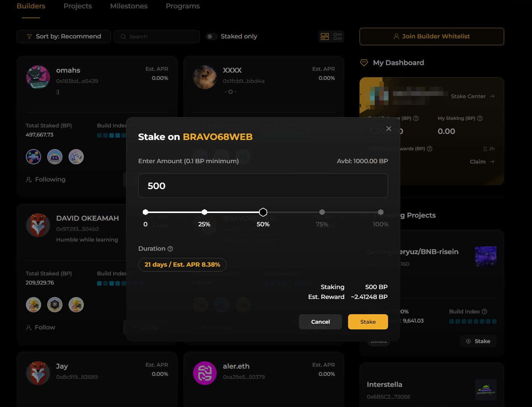532x407 pixels.
Task: Confirm with the yellow Stake button
Action: tap(368, 322)
